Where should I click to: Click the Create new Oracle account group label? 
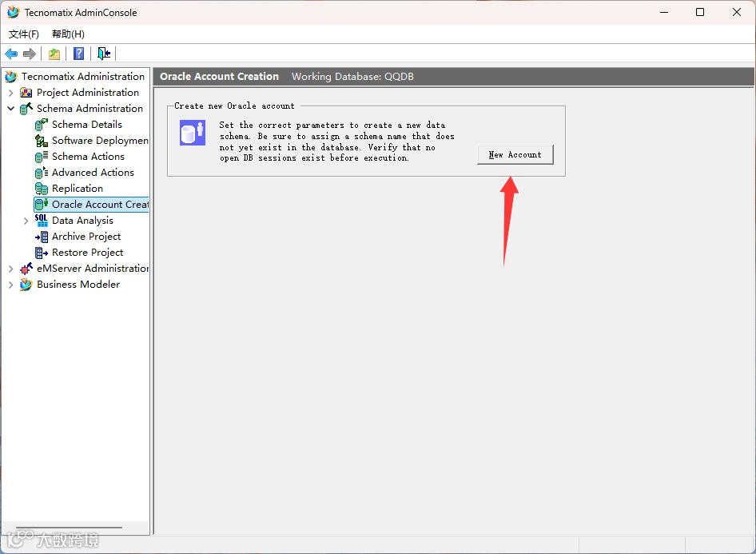[x=234, y=106]
